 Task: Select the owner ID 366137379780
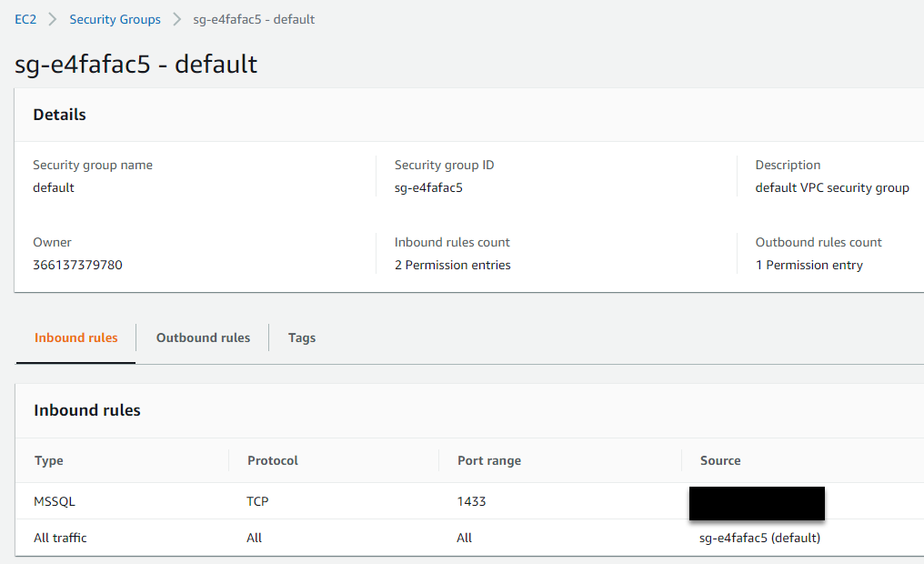tap(78, 265)
